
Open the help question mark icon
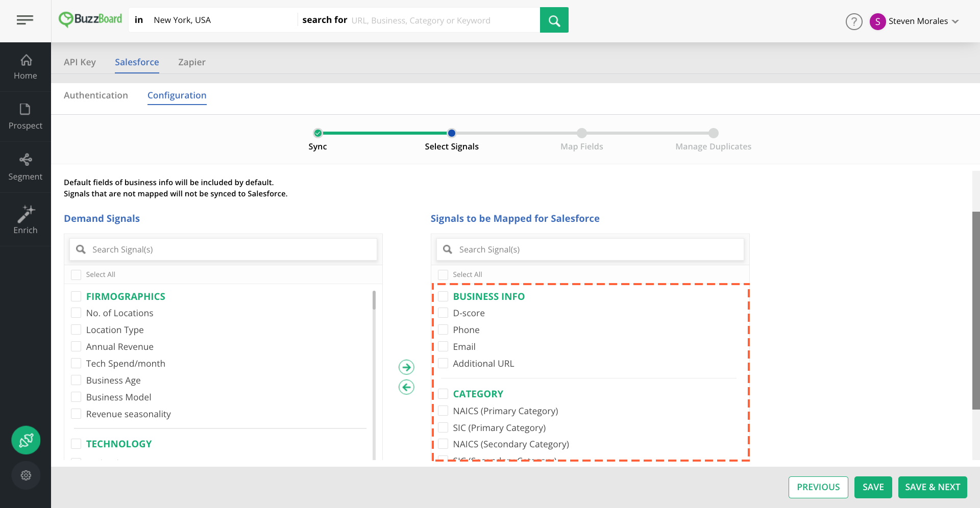click(854, 21)
